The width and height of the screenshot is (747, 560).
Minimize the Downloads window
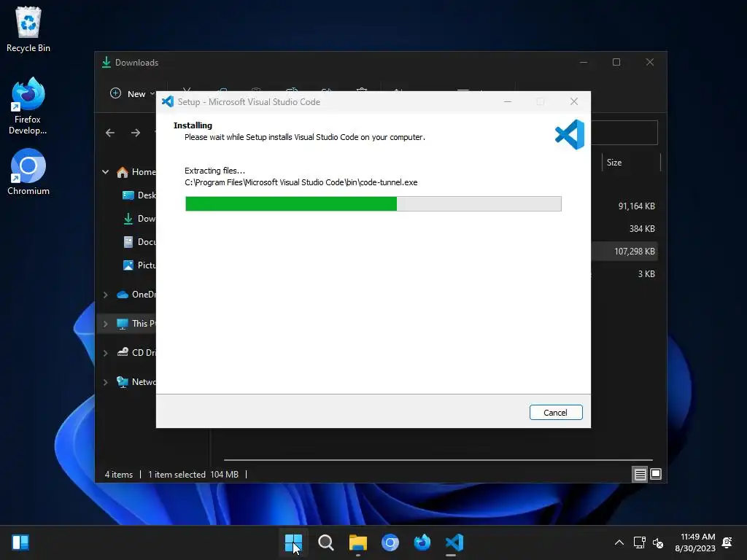583,63
